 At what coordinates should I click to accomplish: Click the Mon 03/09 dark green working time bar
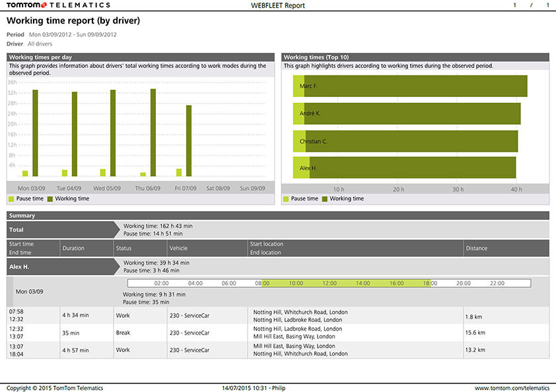click(x=36, y=133)
